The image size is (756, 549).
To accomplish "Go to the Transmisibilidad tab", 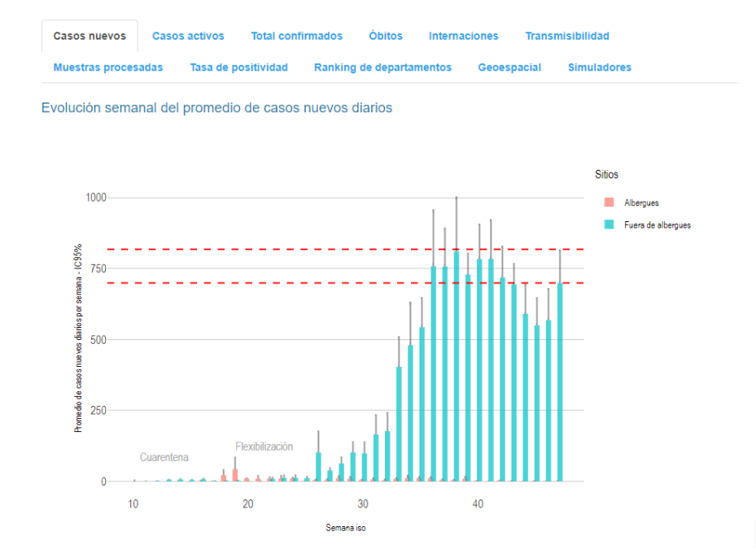I will click(x=566, y=36).
